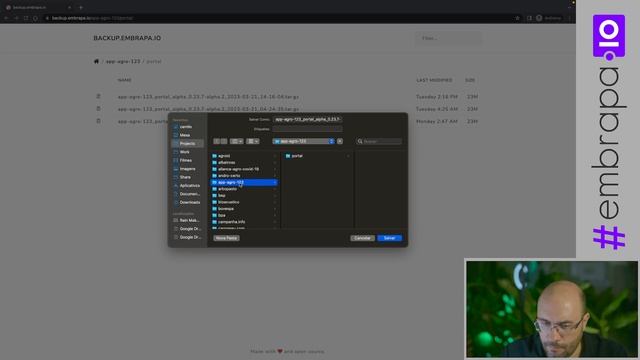
Task: Open the Aplicativos sidebar location
Action: click(x=187, y=186)
